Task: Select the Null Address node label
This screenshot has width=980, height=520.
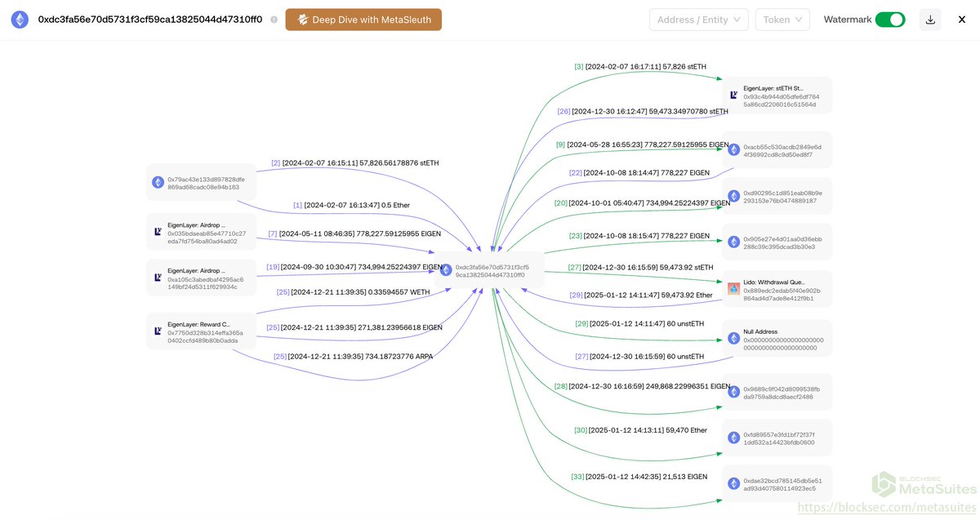Action: tap(760, 331)
